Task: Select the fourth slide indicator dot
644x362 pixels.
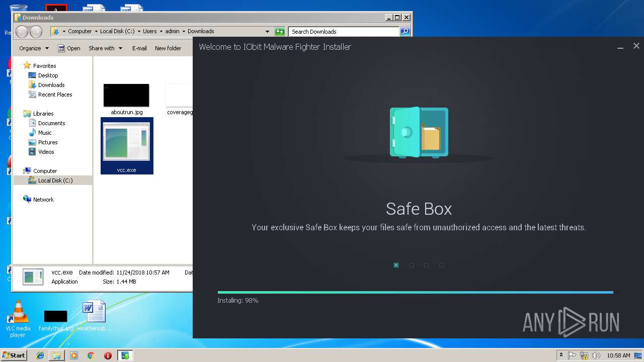Action: pyautogui.click(x=442, y=265)
